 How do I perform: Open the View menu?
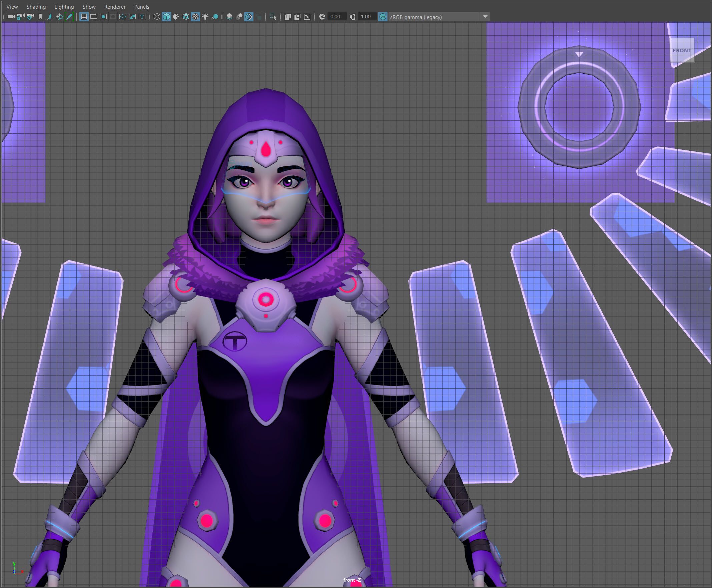12,7
